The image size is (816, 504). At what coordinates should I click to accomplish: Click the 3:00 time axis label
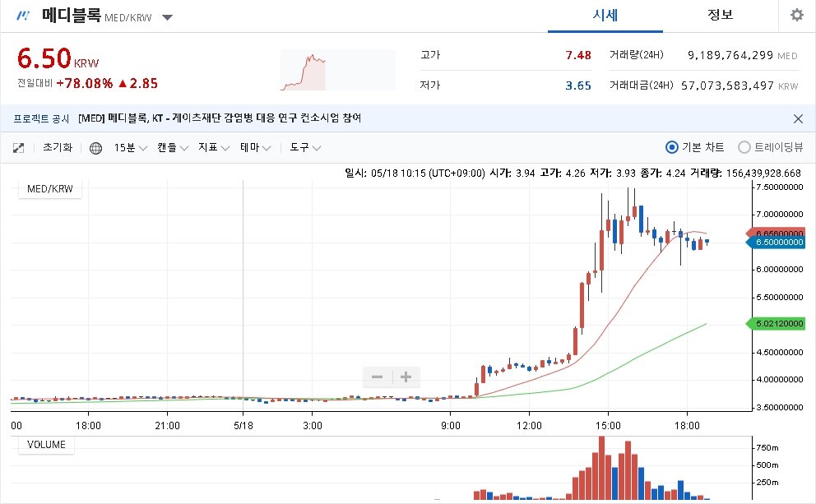coord(313,425)
